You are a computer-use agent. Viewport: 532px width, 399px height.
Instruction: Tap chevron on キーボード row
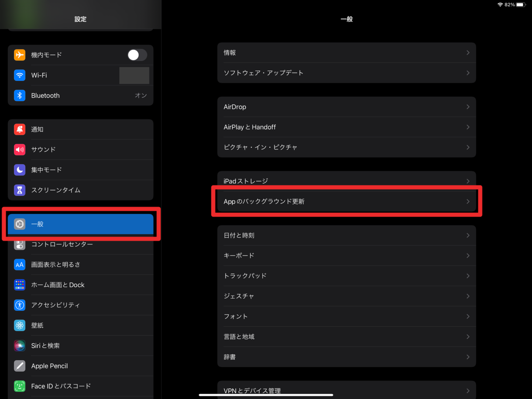[x=468, y=256]
